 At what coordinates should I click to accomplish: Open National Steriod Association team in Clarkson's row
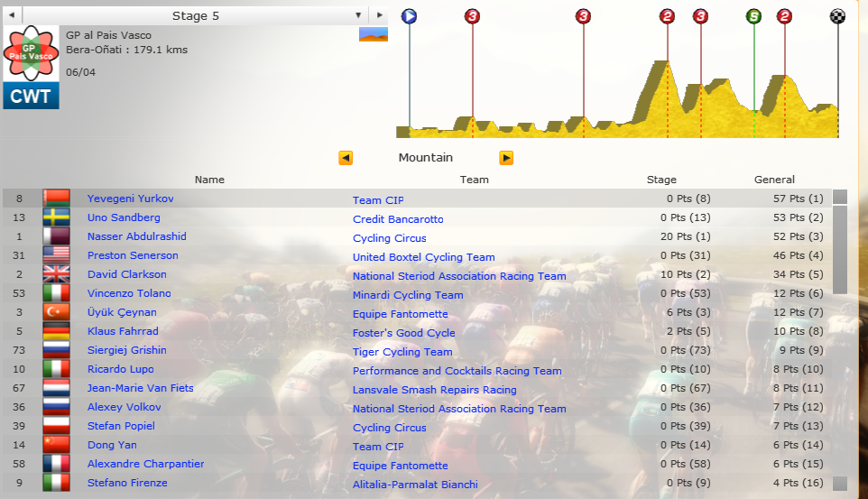pos(459,276)
